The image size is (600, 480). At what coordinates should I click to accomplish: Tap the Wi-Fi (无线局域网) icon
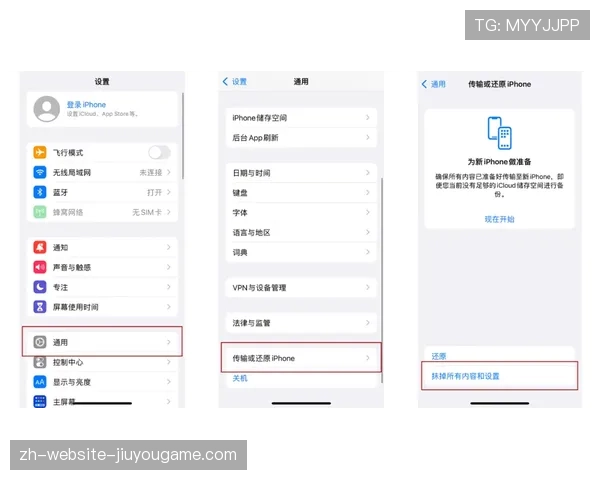pos(40,172)
